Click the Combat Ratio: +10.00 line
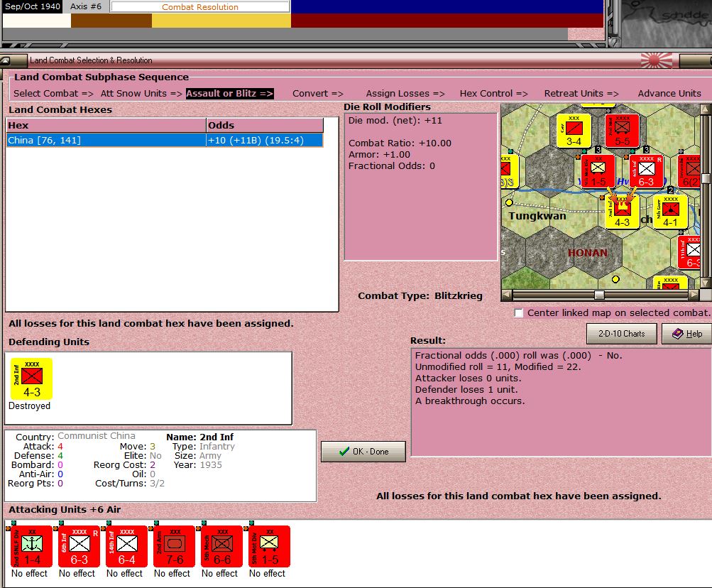This screenshot has height=588, width=712. pyautogui.click(x=400, y=143)
